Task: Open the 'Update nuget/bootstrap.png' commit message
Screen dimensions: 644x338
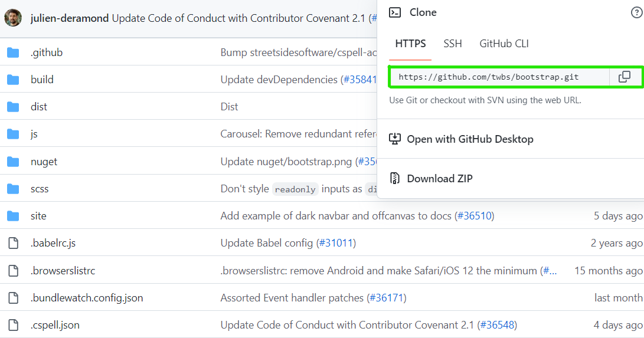Action: (286, 162)
